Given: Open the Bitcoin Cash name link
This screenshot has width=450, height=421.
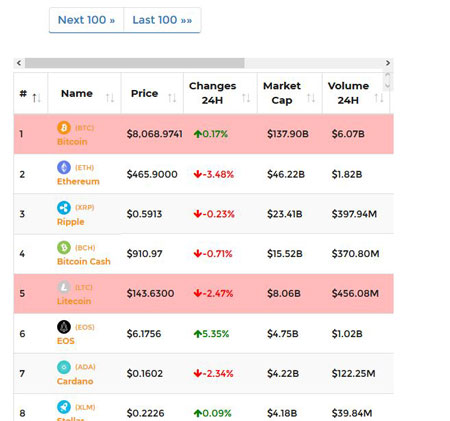Looking at the screenshot, I should coord(84,261).
